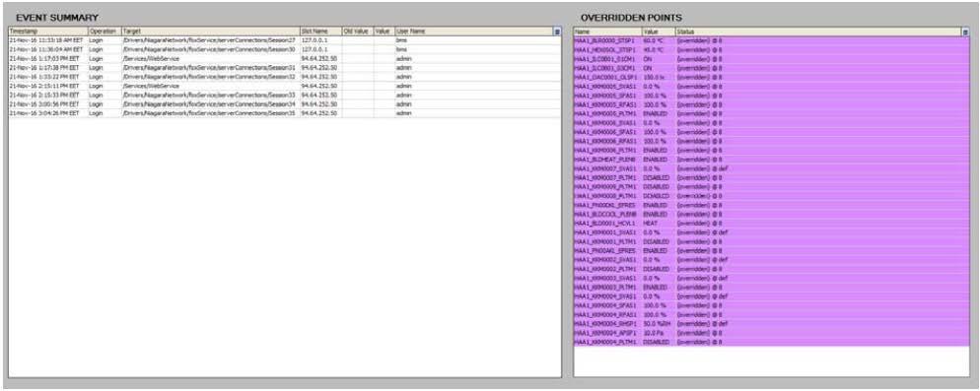Click the Old Value column header
The height and width of the screenshot is (391, 980).
click(358, 31)
